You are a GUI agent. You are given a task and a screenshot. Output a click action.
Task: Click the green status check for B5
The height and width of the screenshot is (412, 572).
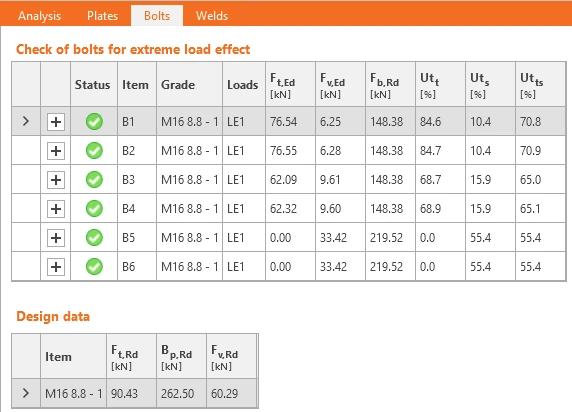click(x=94, y=238)
